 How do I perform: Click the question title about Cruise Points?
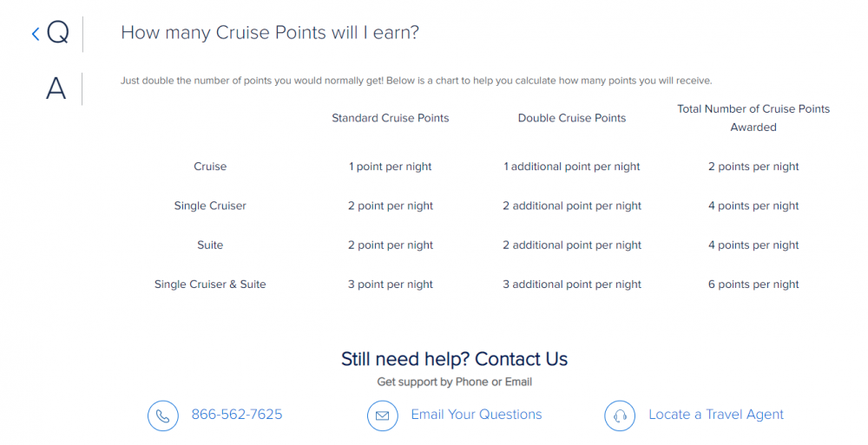click(270, 33)
